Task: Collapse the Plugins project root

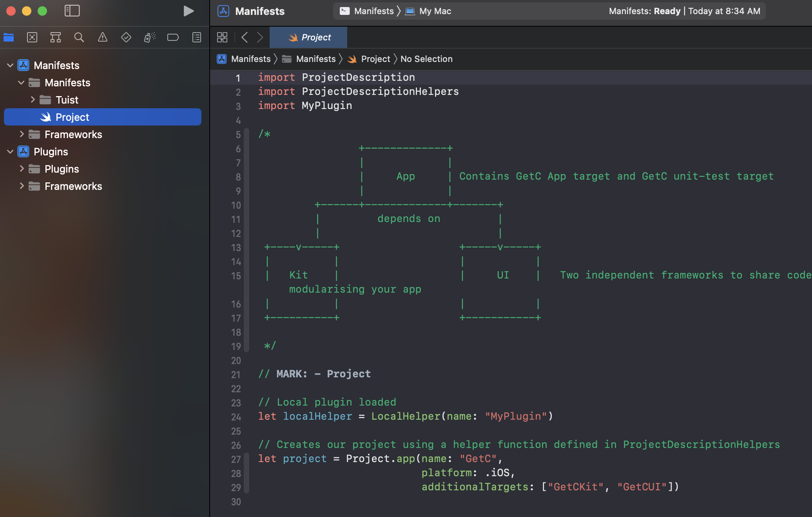Action: coord(10,151)
